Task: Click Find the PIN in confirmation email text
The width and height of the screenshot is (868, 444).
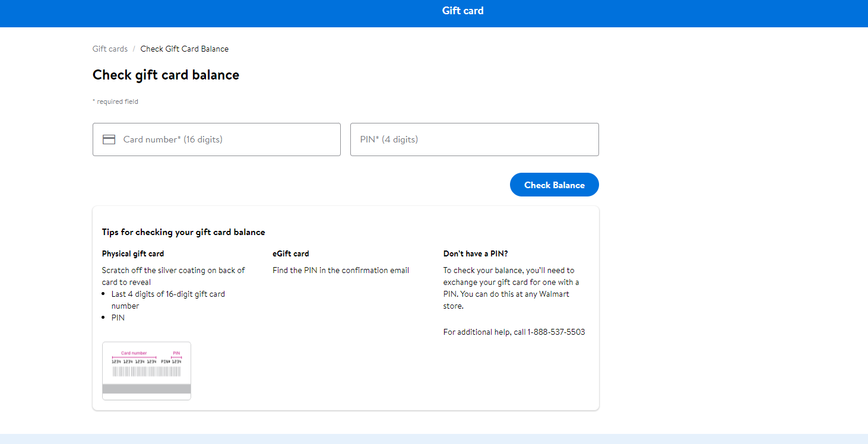Action: point(341,270)
